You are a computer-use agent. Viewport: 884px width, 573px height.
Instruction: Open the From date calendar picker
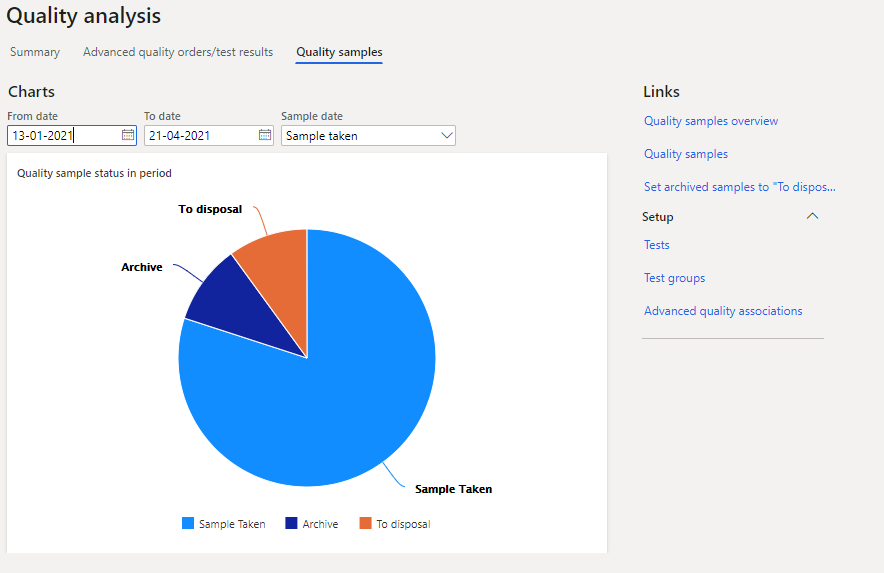tap(128, 135)
